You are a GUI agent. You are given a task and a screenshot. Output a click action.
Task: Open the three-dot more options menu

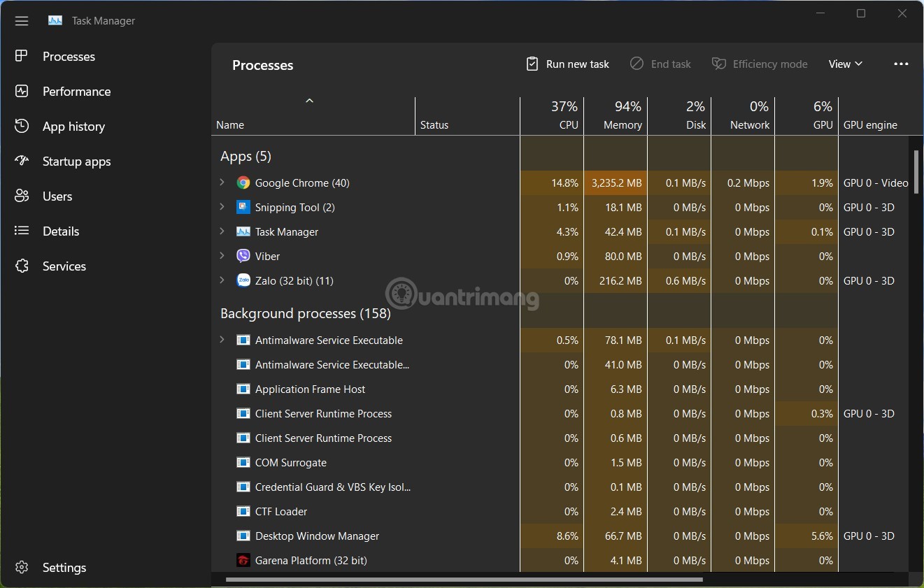(x=901, y=64)
